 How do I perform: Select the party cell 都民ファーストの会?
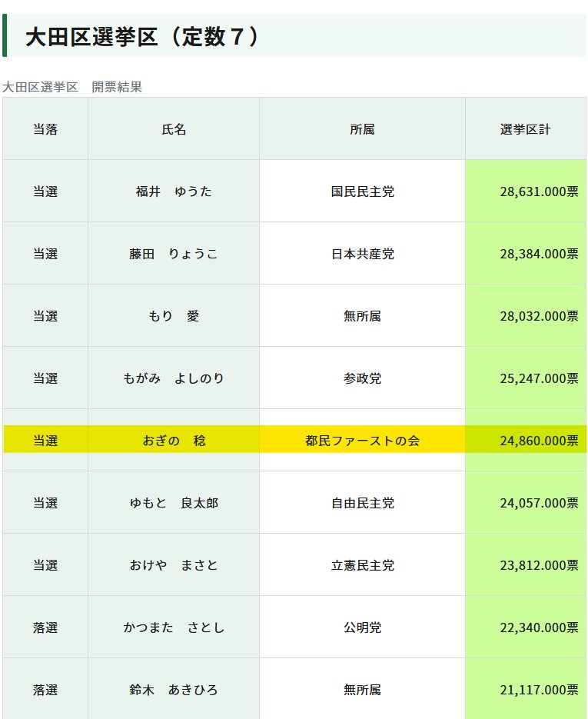362,441
